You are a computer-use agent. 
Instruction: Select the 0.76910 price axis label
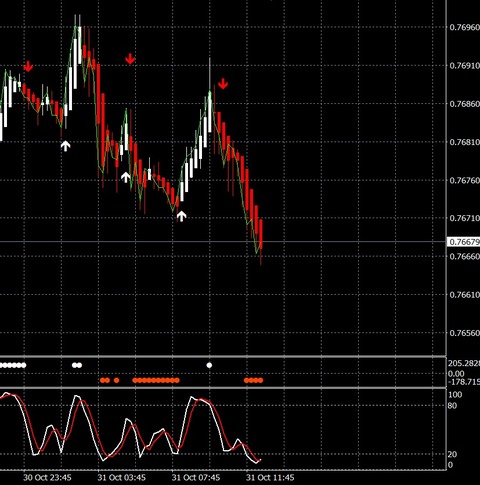click(x=465, y=66)
